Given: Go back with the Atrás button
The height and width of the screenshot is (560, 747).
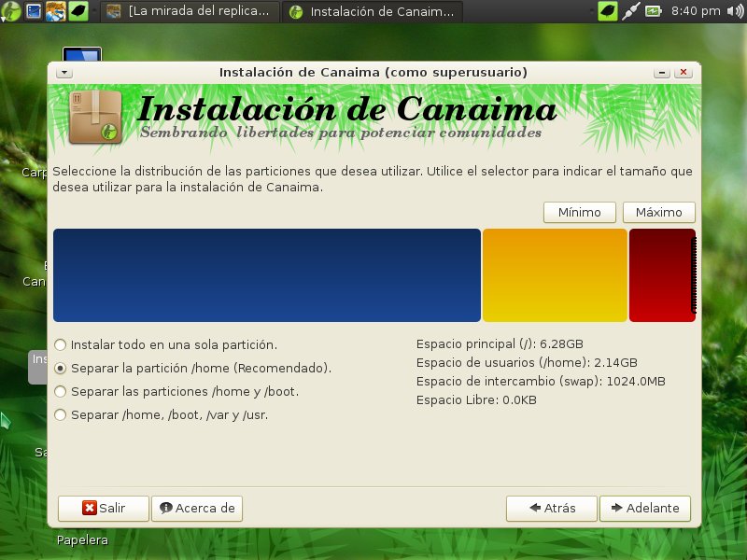Looking at the screenshot, I should coord(551,508).
